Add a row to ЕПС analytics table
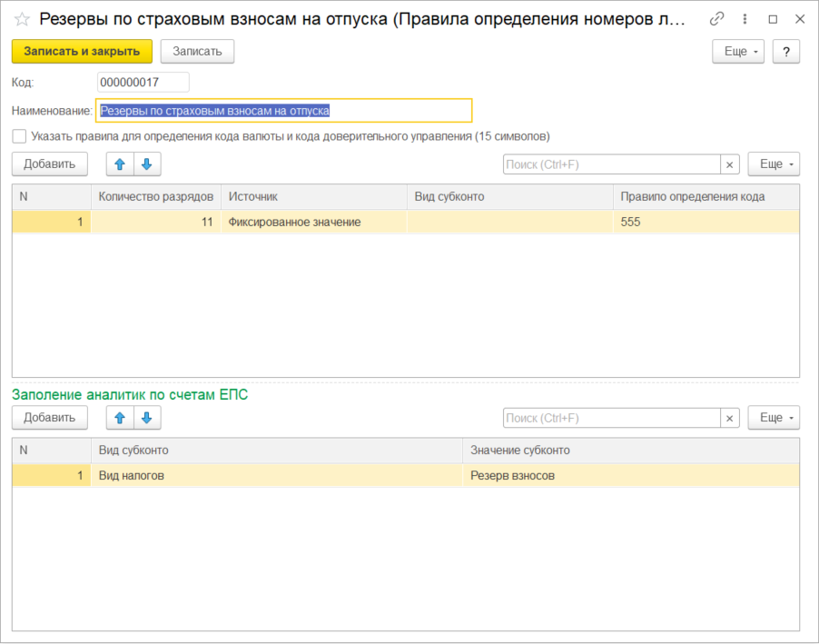Screen dimensions: 819x644 click(50, 418)
